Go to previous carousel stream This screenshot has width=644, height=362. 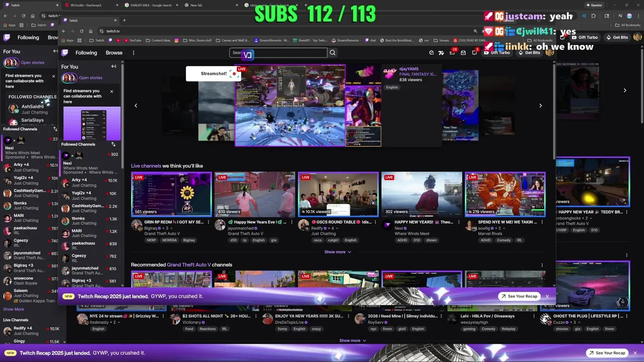click(136, 106)
